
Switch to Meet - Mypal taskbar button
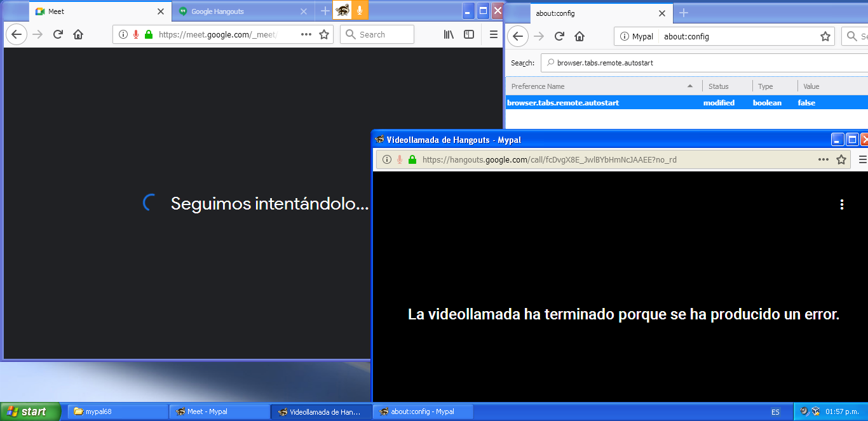219,411
